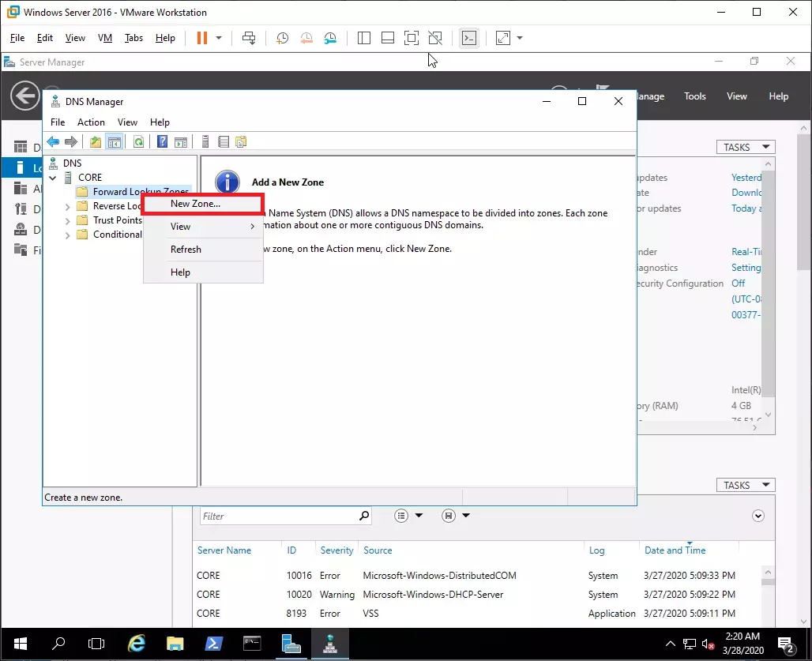Open Server Manager's View menu
The height and width of the screenshot is (661, 812).
736,96
